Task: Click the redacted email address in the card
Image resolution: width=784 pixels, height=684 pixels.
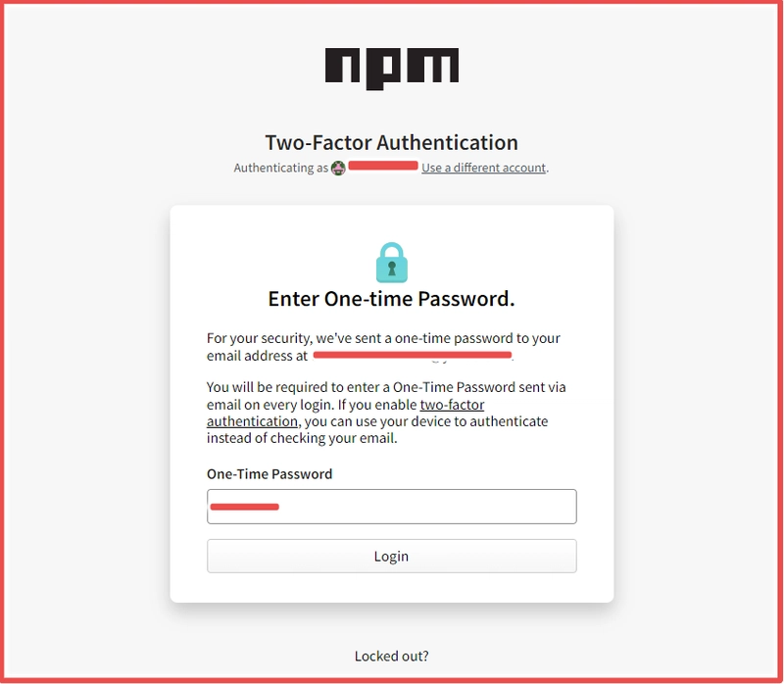Action: 412,354
